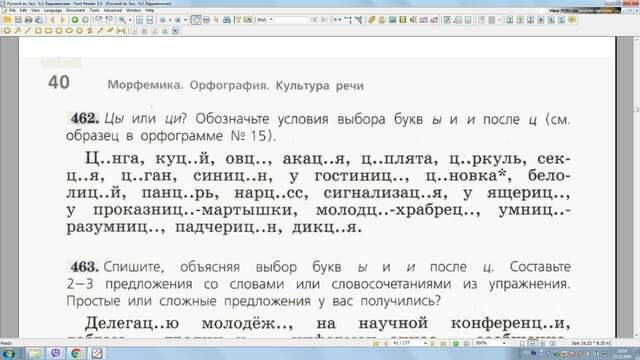Click exercise number 463 in the document

pyautogui.click(x=84, y=267)
